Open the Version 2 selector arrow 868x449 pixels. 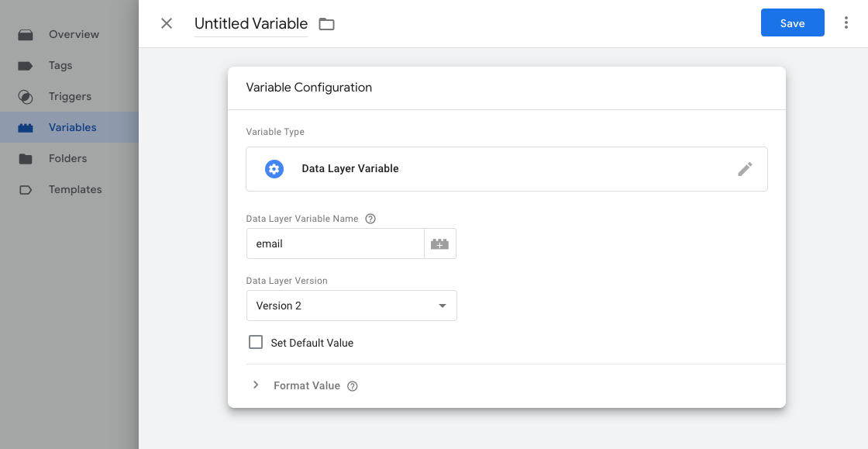pyautogui.click(x=443, y=306)
